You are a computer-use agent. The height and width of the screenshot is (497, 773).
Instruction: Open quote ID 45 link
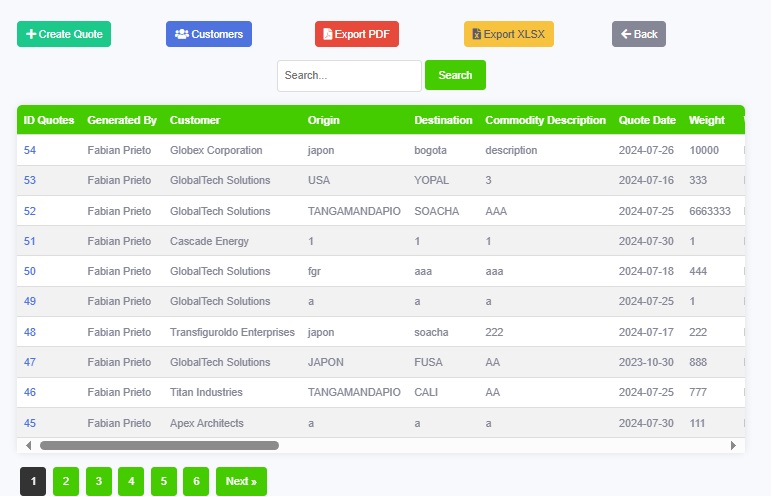(x=30, y=423)
